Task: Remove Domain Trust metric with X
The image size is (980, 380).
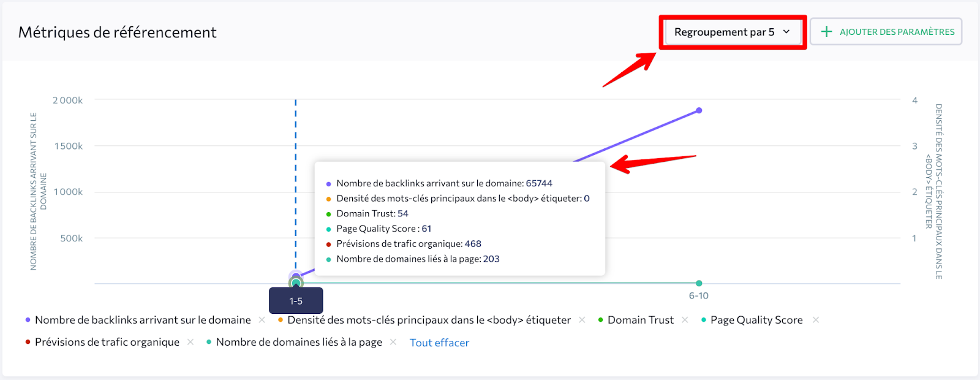Action: click(685, 320)
